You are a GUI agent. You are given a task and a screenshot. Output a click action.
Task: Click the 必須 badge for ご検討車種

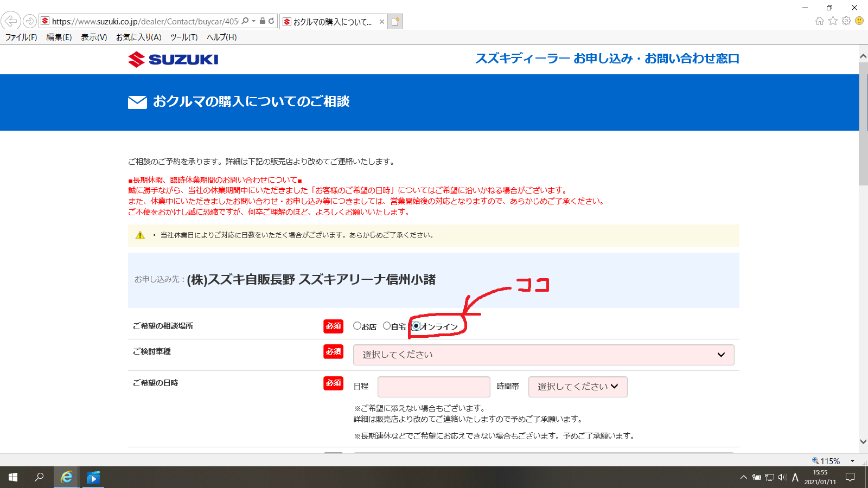pos(334,351)
